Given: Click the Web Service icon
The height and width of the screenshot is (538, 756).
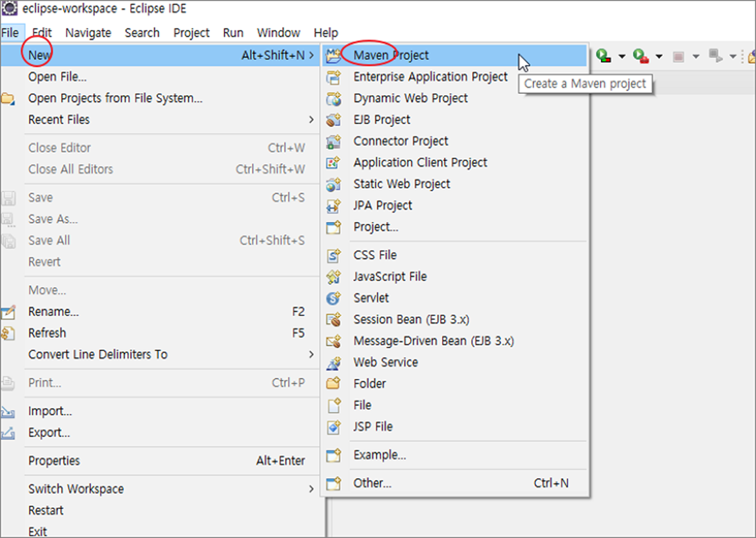Looking at the screenshot, I should tap(334, 362).
